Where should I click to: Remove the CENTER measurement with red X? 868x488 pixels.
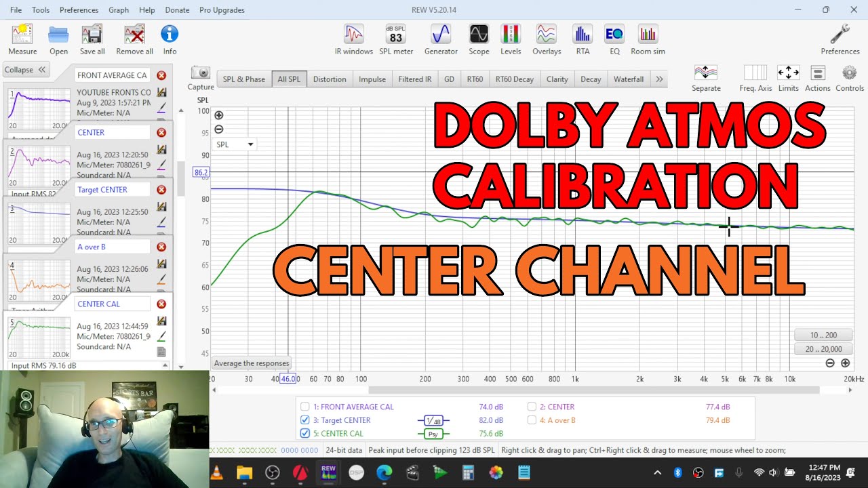coord(161,133)
